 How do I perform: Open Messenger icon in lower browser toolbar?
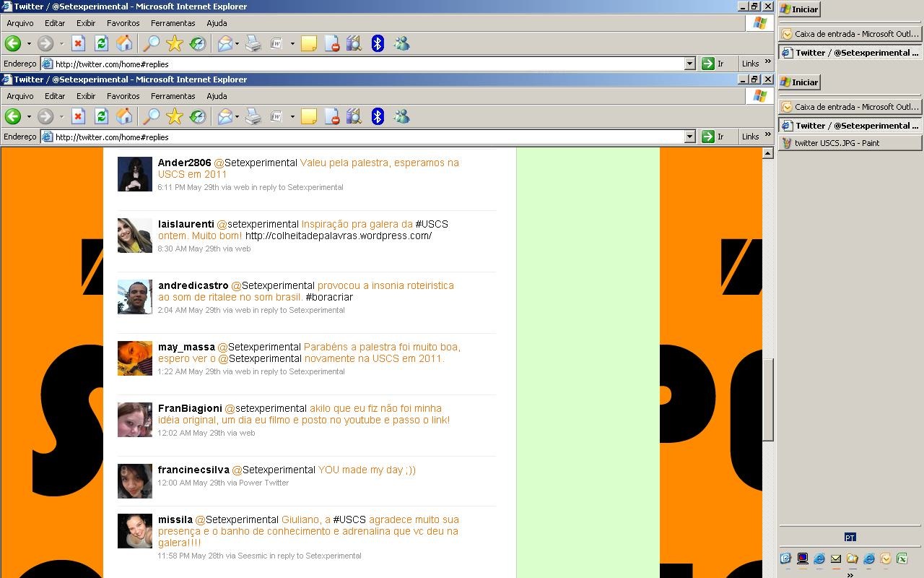401,116
